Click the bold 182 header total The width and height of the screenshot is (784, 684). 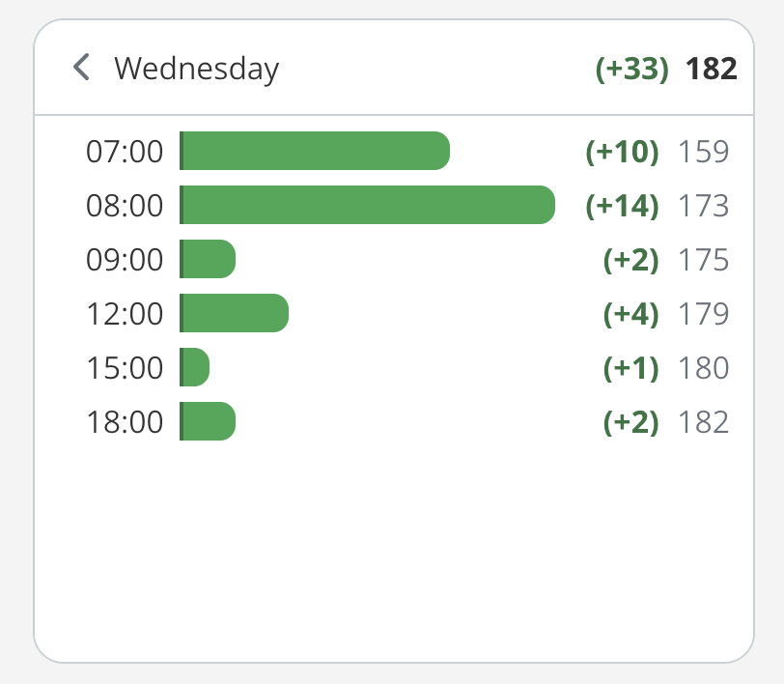pyautogui.click(x=712, y=69)
